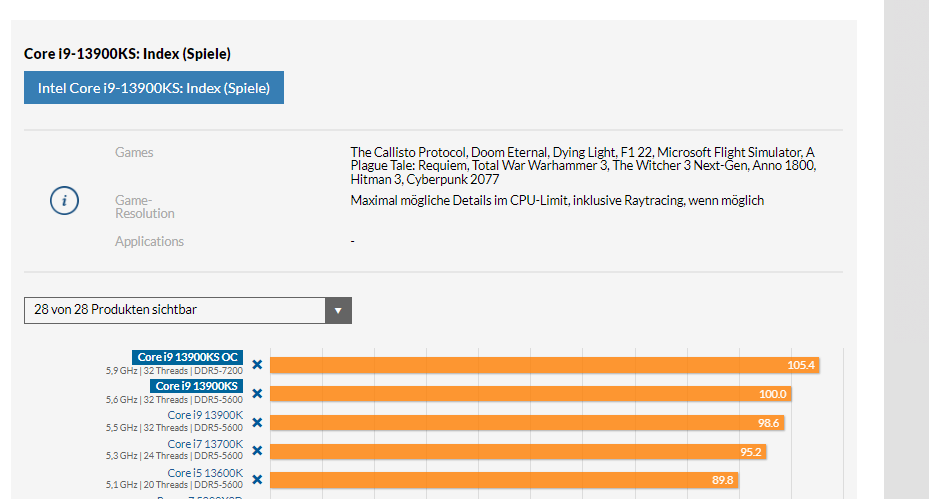Screen dimensions: 929x499
Task: Click the 105.4 benchmark bar
Action: pos(544,365)
